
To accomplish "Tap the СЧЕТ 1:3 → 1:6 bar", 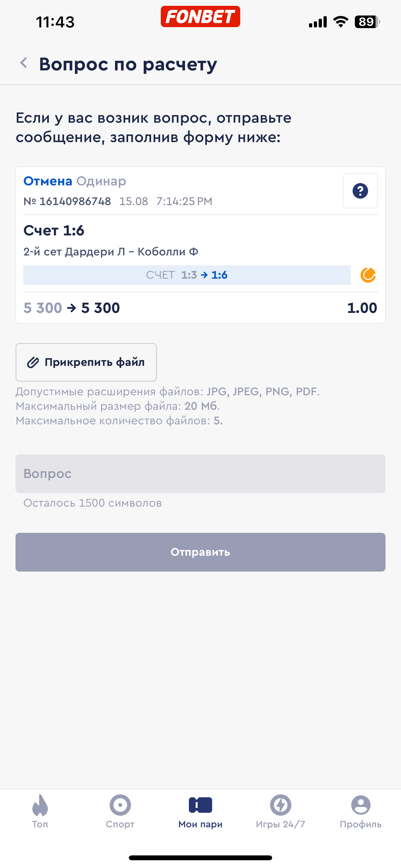I will coord(187,275).
